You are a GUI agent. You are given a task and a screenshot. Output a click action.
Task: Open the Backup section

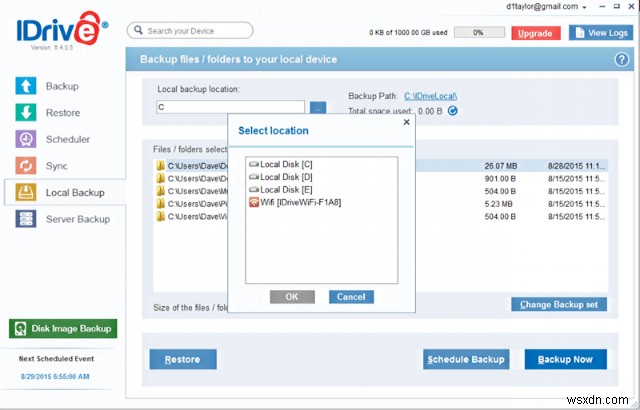(x=62, y=86)
